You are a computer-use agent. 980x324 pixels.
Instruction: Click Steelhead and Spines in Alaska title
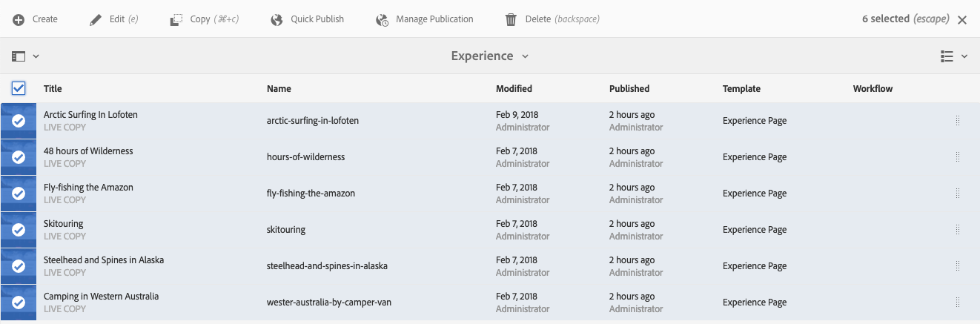tap(104, 260)
